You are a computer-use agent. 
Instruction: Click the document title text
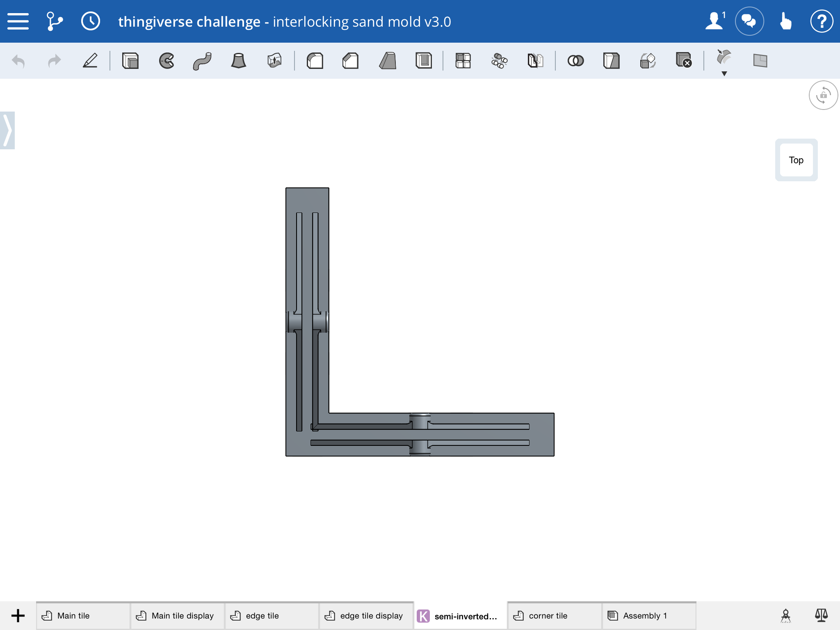tap(285, 21)
